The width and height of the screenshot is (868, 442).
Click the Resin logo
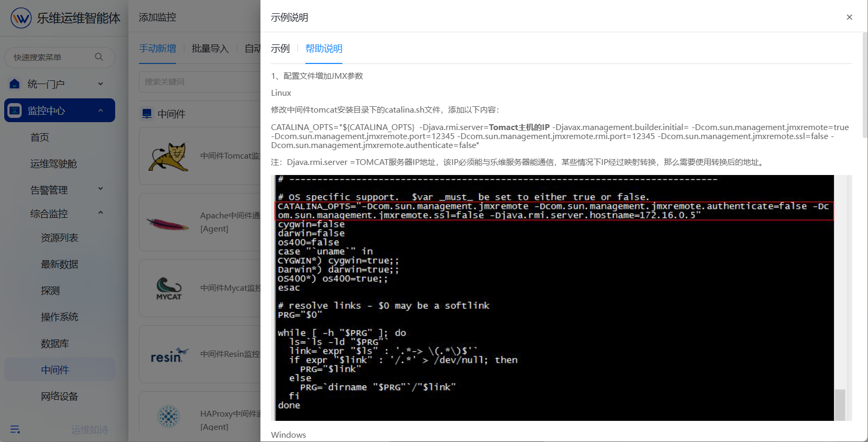click(x=169, y=355)
